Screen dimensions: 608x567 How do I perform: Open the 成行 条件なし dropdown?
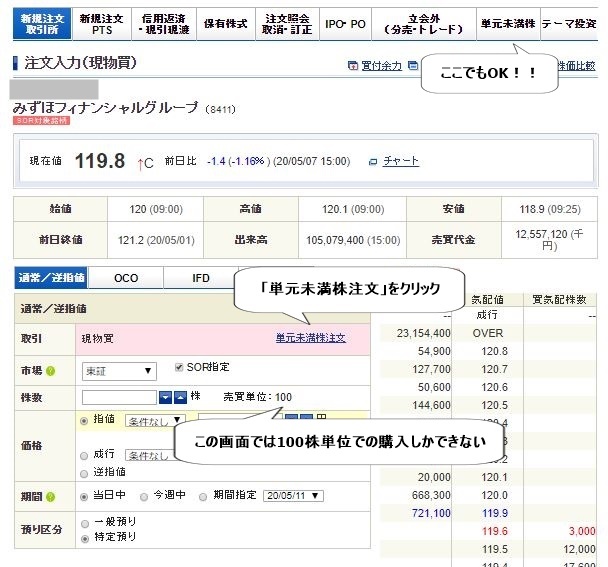150,455
